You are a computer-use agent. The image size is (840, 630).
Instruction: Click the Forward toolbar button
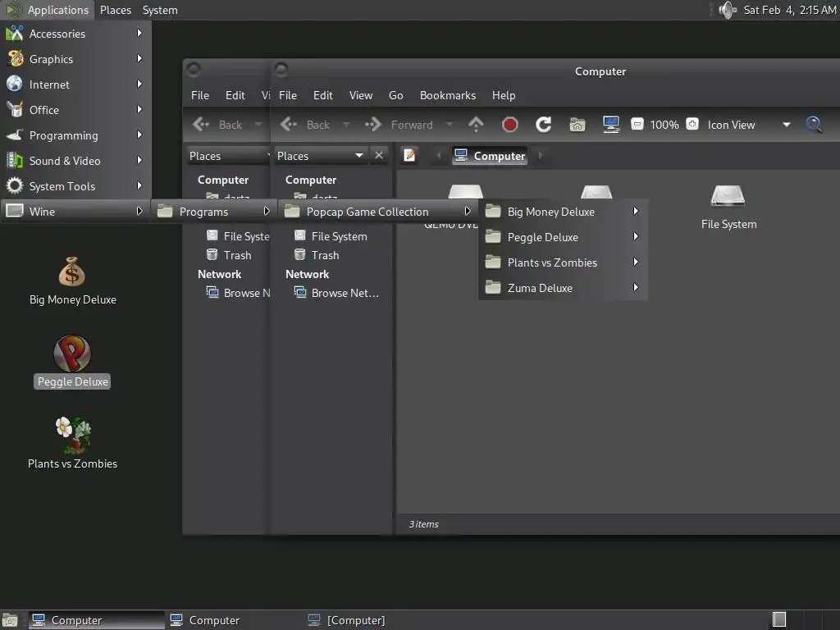pyautogui.click(x=399, y=125)
